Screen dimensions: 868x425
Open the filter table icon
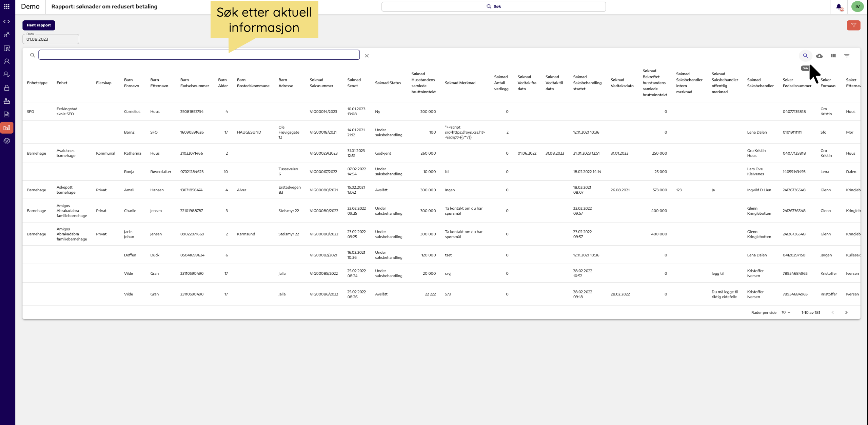coord(847,56)
